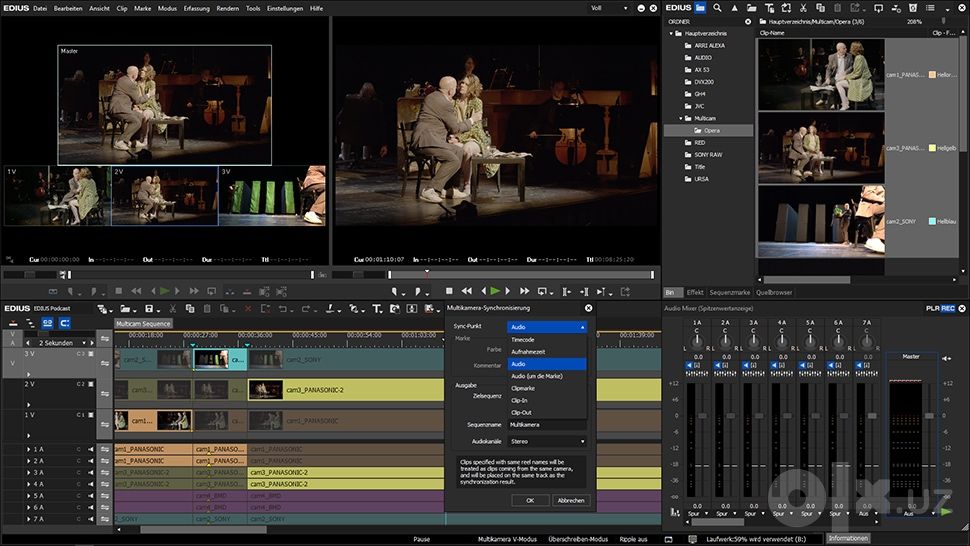Collapse the Hauptverzeichnis folder tree
This screenshot has width=970, height=546.
[x=672, y=33]
